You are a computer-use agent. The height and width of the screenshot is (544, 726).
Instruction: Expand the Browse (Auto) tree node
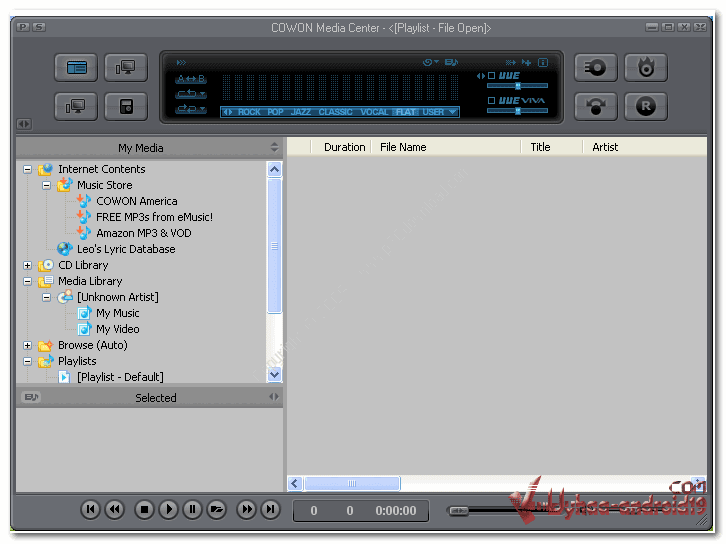click(x=27, y=345)
